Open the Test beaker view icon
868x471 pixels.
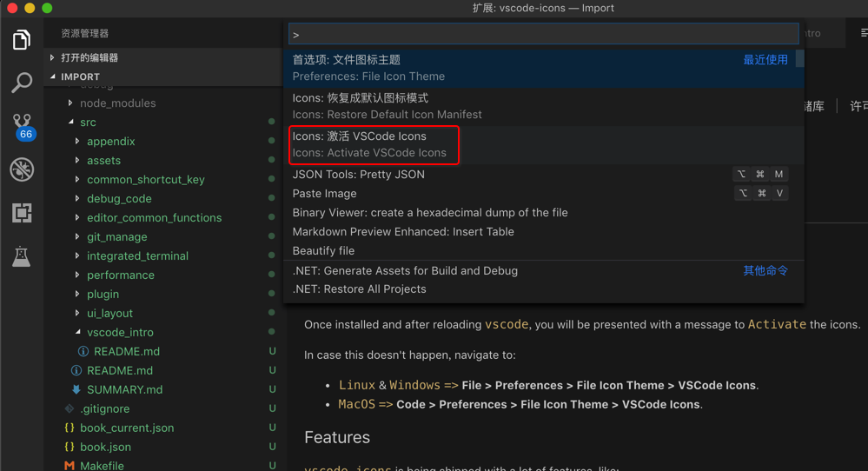click(x=22, y=255)
